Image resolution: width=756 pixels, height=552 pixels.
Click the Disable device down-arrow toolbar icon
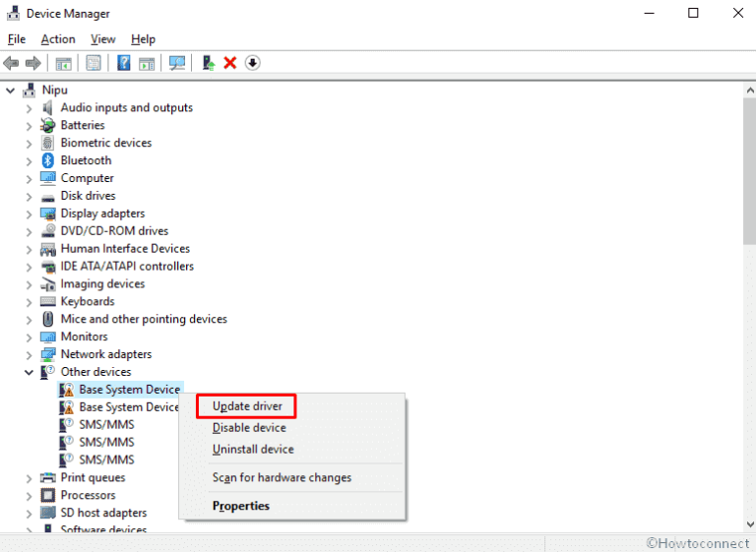pos(252,63)
